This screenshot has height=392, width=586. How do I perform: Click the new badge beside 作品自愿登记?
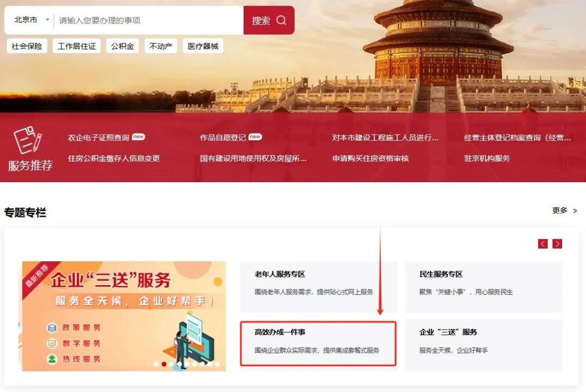coord(255,137)
